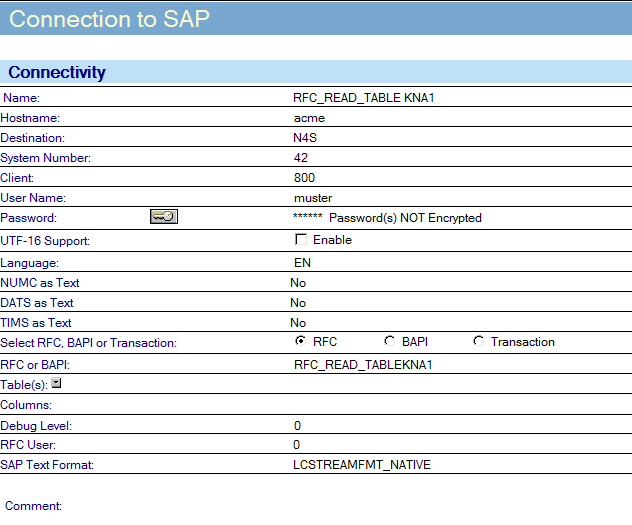
Task: Click the Client field showing 800
Action: [304, 178]
